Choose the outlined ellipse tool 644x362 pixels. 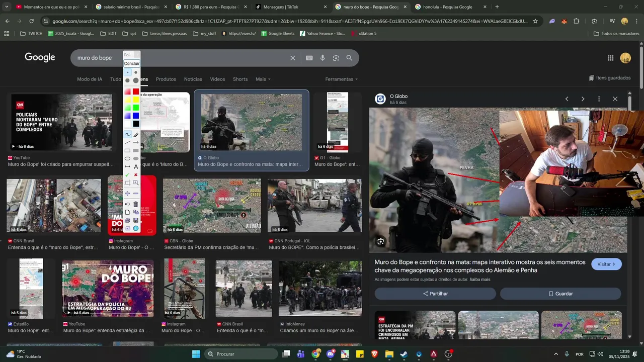click(x=127, y=158)
